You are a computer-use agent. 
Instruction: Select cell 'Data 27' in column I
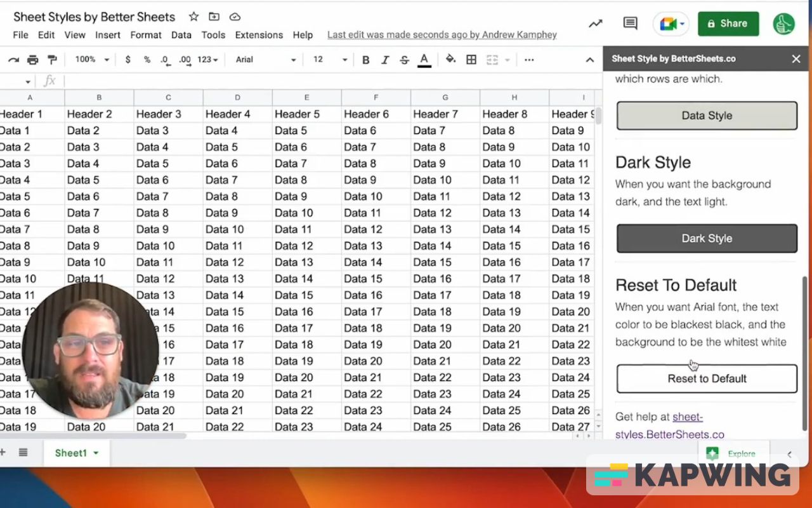(572, 427)
